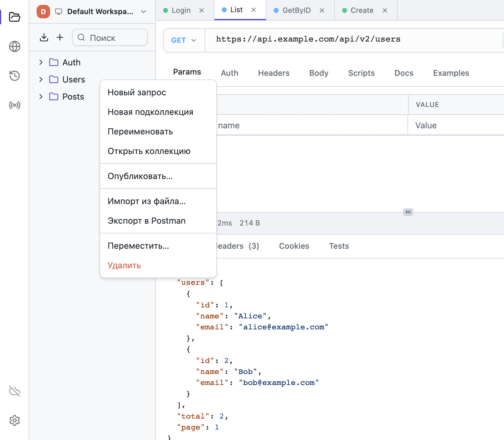Viewport: 504px width, 440px height.
Task: Close the List tab
Action: pos(254,10)
